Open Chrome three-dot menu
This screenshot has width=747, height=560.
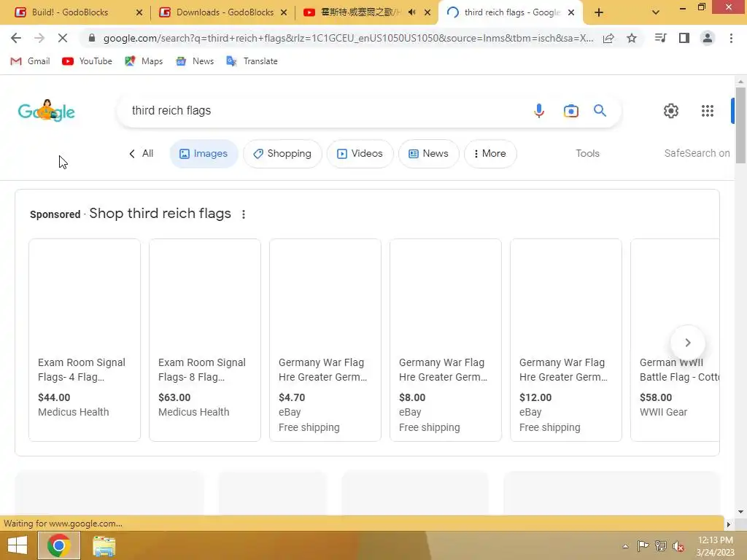tap(731, 38)
